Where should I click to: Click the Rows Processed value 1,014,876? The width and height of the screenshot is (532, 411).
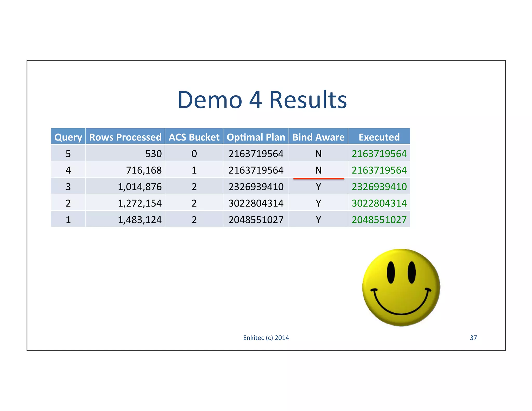point(140,187)
